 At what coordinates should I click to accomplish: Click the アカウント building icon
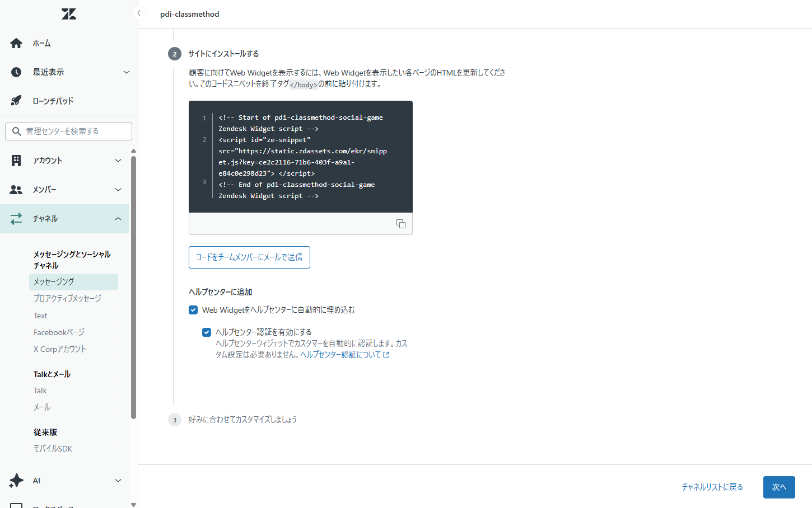pyautogui.click(x=16, y=161)
